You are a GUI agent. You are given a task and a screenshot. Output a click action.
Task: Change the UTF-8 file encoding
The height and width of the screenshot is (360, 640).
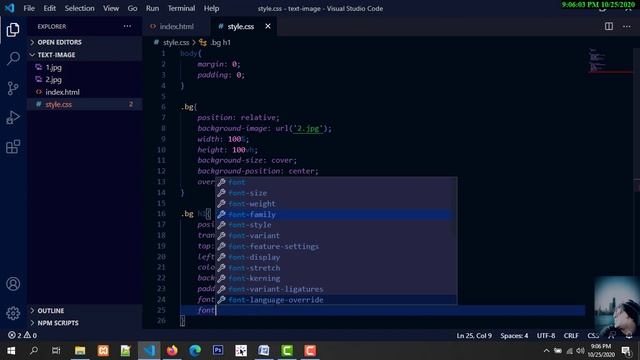tap(546, 336)
